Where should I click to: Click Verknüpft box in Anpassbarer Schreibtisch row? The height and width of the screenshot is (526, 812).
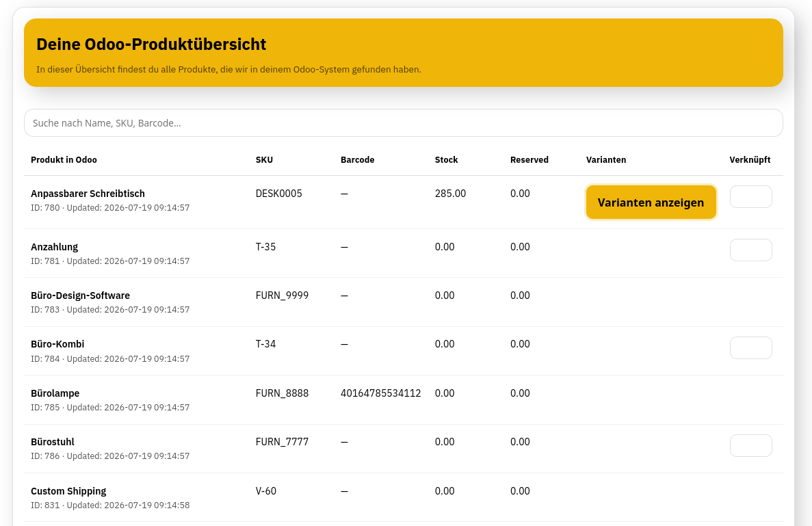coord(751,197)
